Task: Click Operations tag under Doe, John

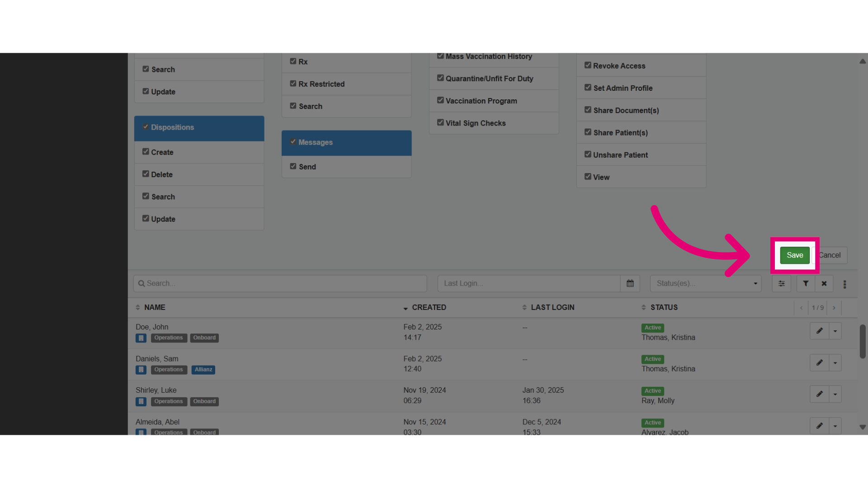Action: coord(169,338)
